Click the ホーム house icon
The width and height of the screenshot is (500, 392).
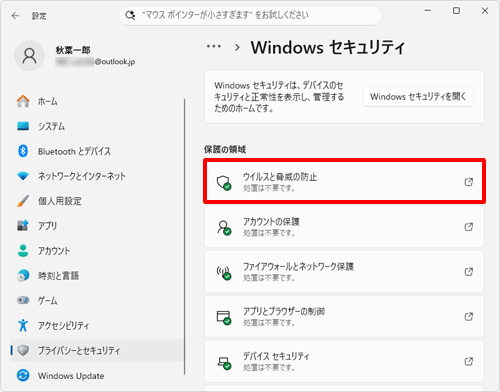tap(23, 101)
